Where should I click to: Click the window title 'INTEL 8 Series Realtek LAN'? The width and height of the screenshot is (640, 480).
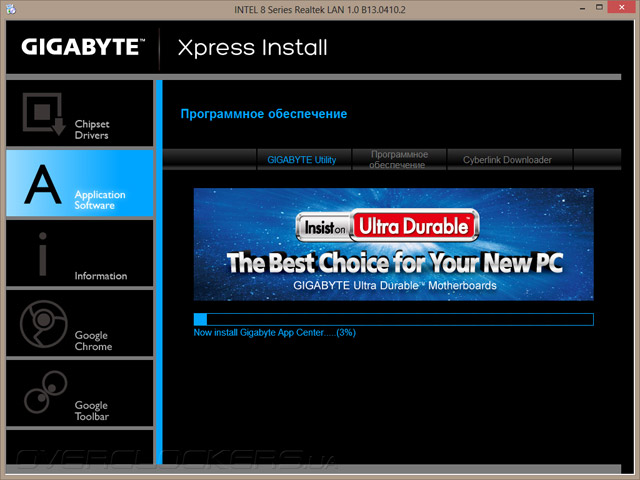click(320, 9)
